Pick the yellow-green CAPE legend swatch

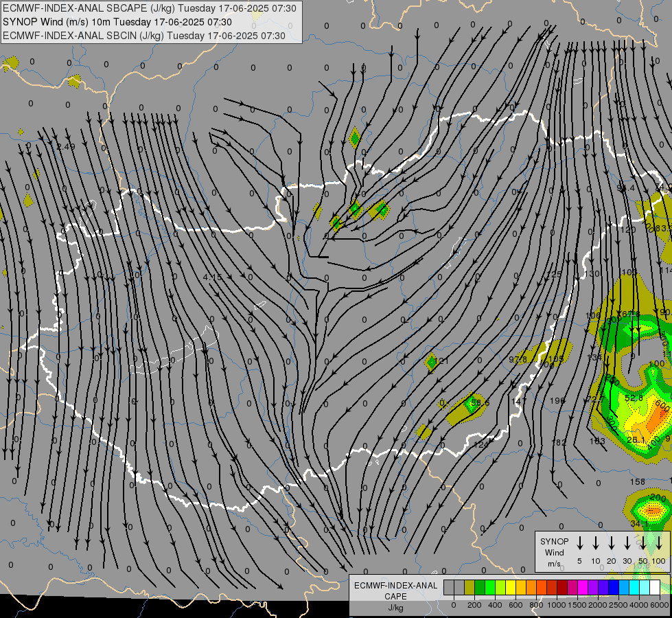500,587
